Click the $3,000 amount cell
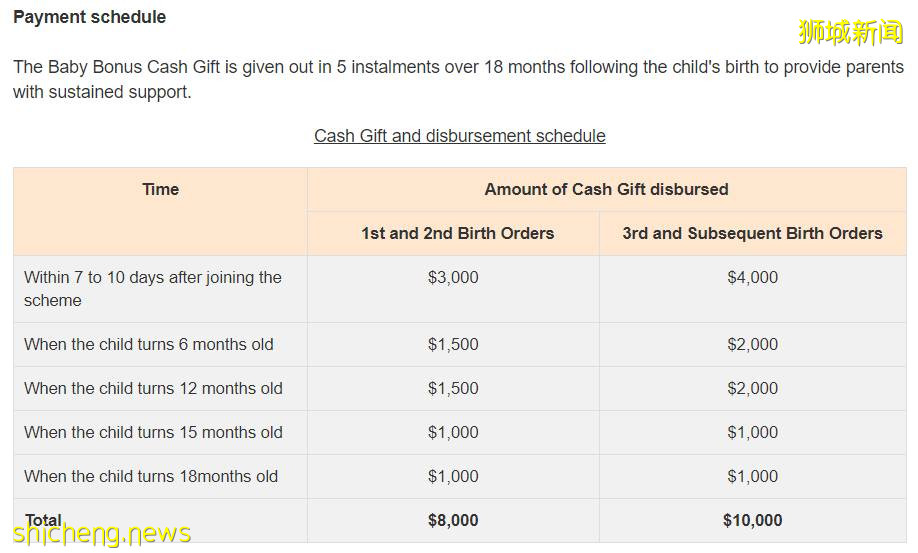This screenshot has height=553, width=918. pyautogui.click(x=453, y=277)
